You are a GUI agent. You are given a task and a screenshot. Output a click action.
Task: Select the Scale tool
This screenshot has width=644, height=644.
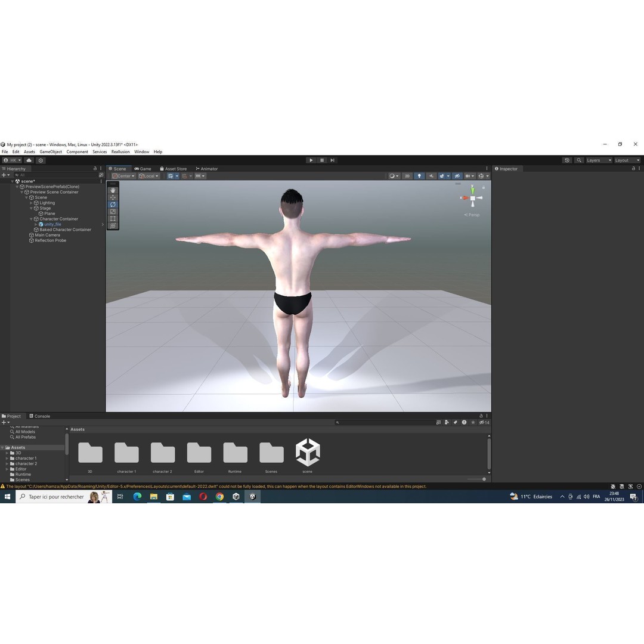[x=113, y=212]
